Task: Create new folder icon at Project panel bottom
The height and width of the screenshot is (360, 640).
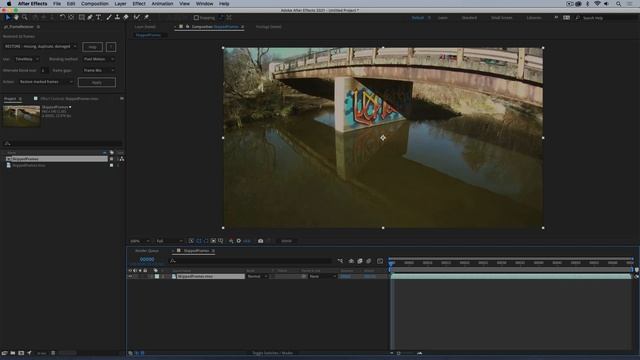Action: [x=13, y=353]
